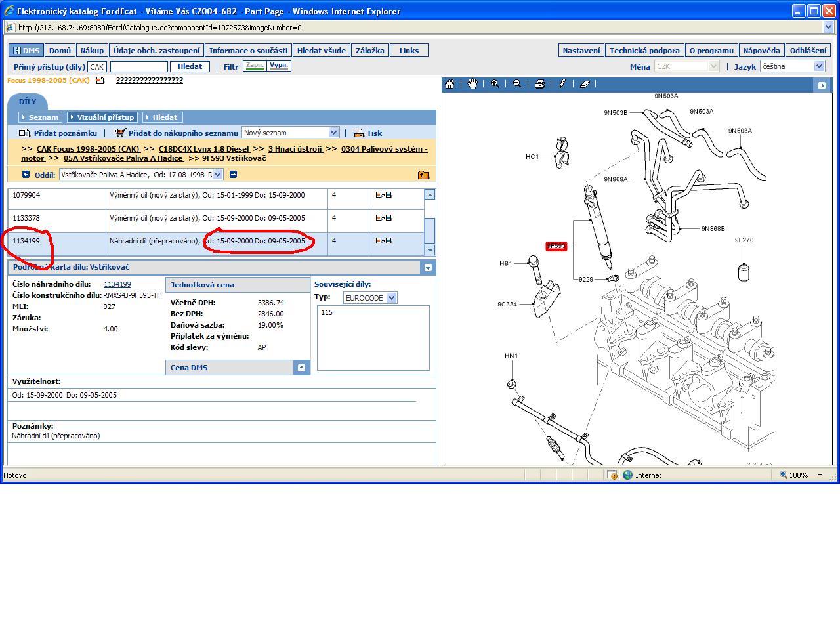Zoom in on the parts diagram

(x=495, y=84)
